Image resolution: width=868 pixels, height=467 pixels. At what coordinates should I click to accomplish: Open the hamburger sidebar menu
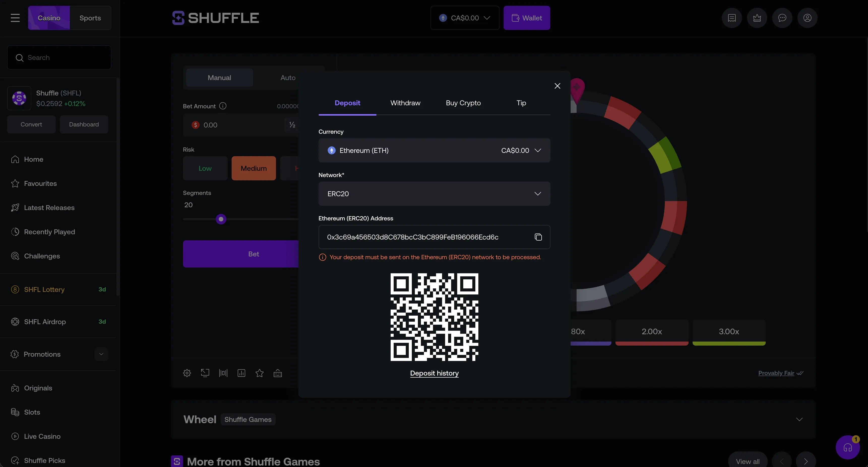15,18
